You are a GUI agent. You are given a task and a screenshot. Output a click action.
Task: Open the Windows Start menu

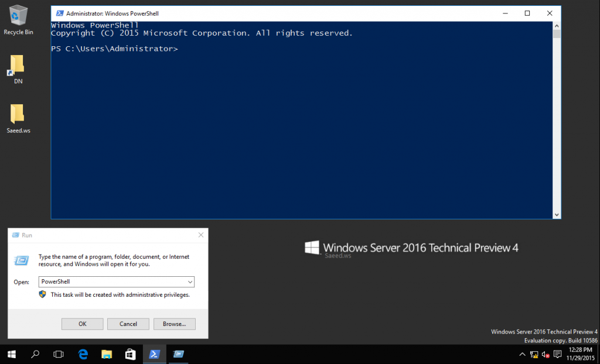pos(12,355)
